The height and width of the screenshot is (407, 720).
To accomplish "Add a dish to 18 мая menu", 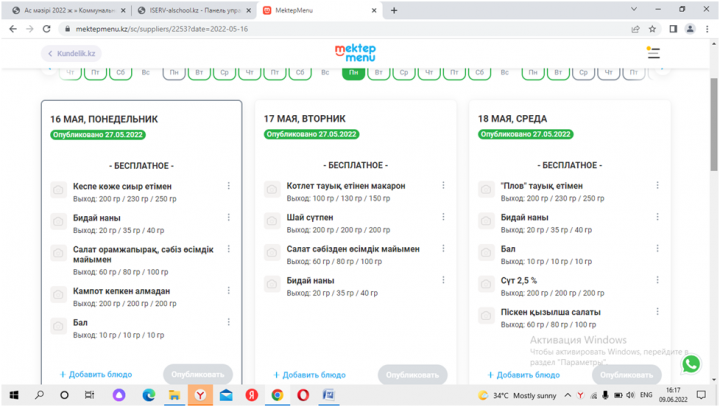I will pyautogui.click(x=524, y=375).
